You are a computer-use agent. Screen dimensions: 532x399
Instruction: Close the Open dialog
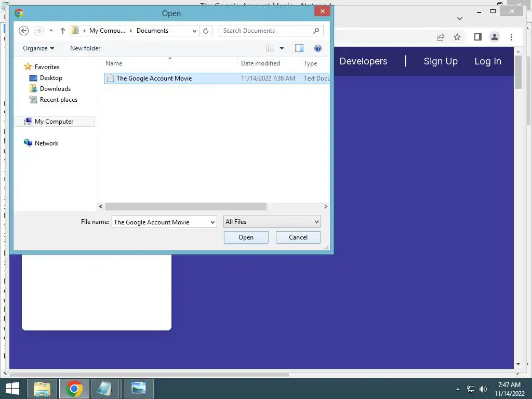322,11
